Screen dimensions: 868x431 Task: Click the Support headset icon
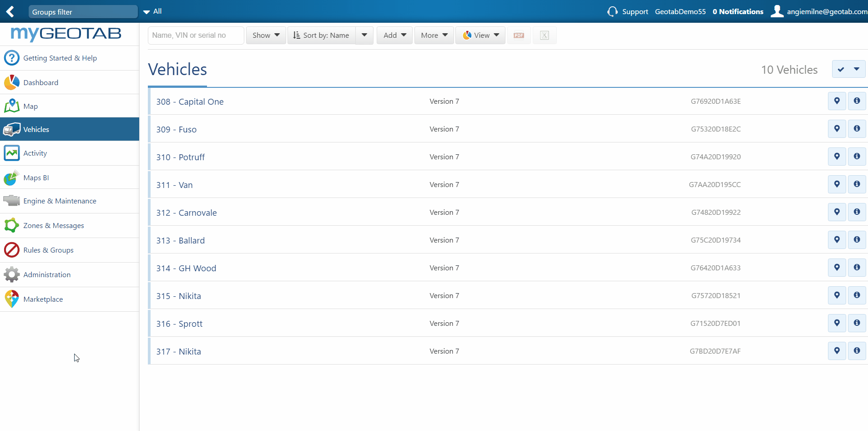[x=613, y=11]
